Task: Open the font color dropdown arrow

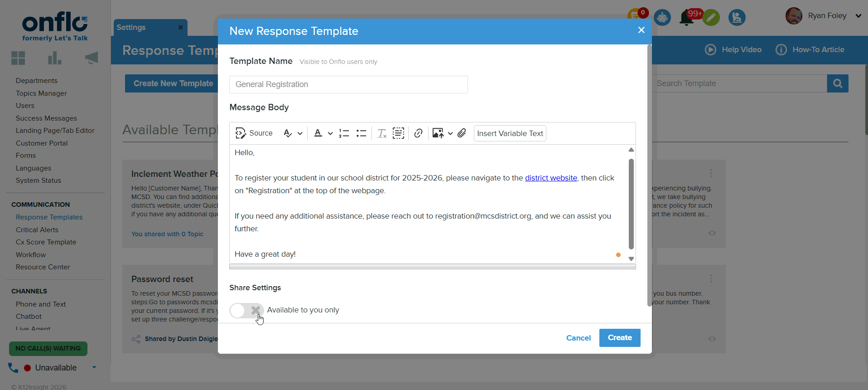Action: (330, 133)
